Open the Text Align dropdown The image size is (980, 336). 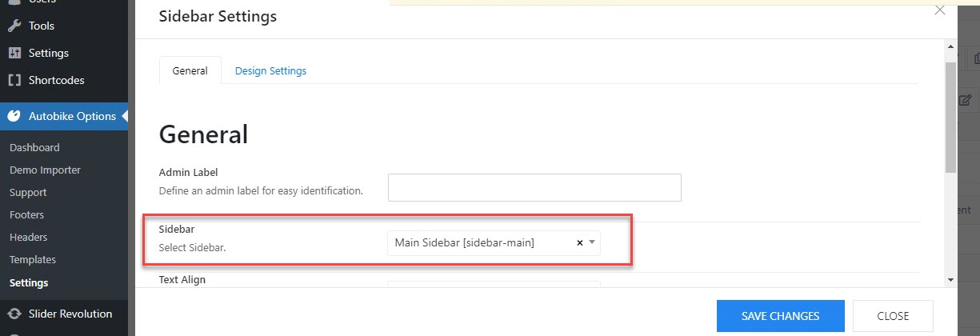(494, 284)
